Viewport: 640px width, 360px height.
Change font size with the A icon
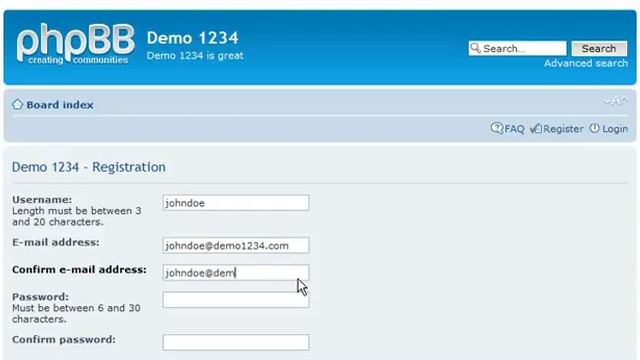point(616,100)
